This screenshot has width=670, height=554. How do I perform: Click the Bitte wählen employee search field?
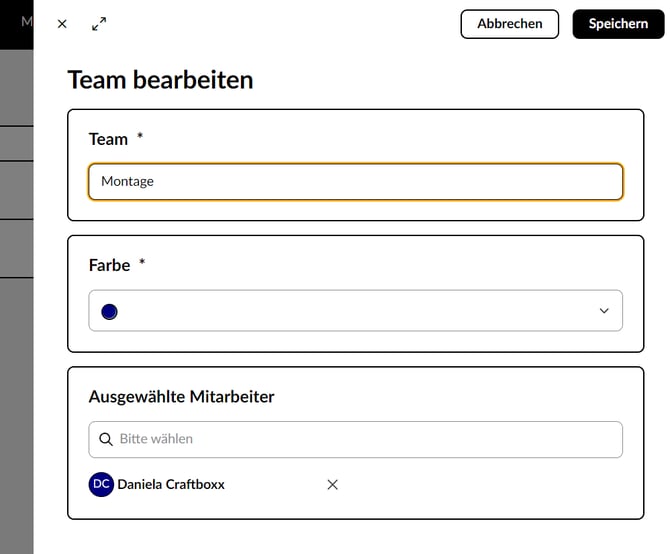tap(356, 439)
